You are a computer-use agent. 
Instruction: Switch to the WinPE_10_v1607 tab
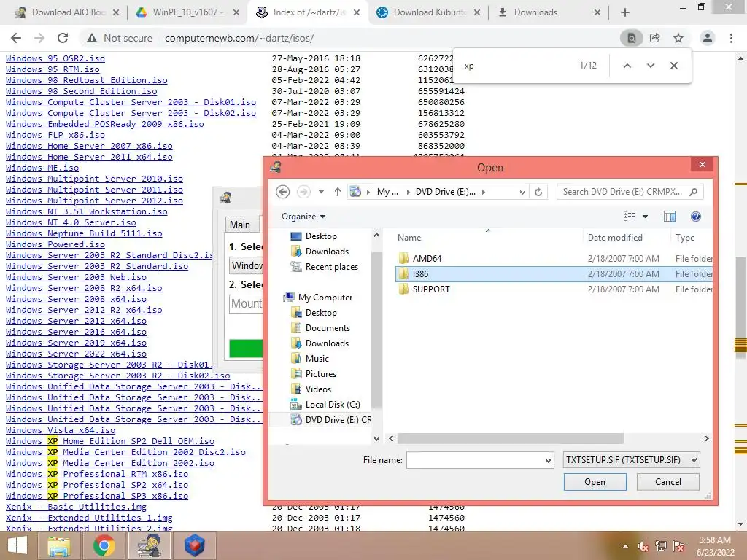click(x=187, y=12)
